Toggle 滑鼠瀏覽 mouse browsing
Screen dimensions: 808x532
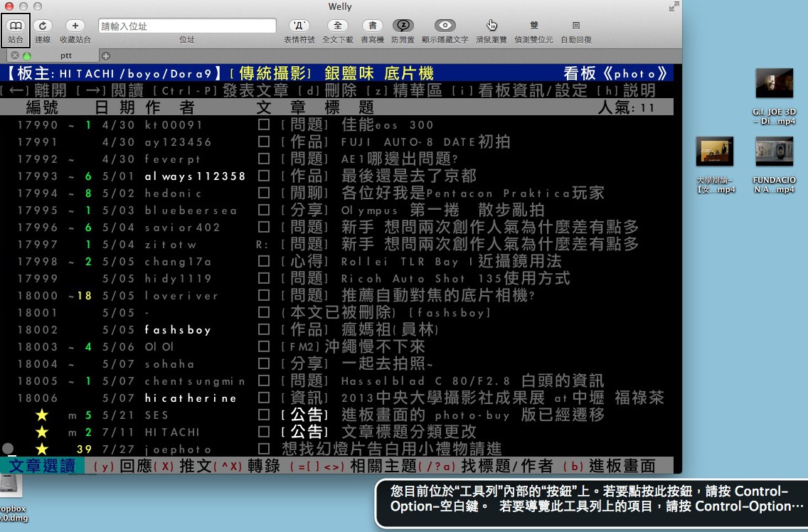pos(491,31)
